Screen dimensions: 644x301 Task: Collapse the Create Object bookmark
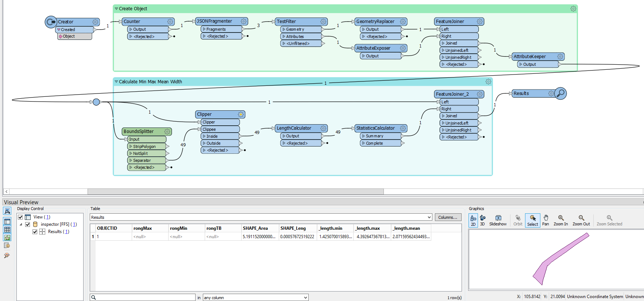[116, 9]
